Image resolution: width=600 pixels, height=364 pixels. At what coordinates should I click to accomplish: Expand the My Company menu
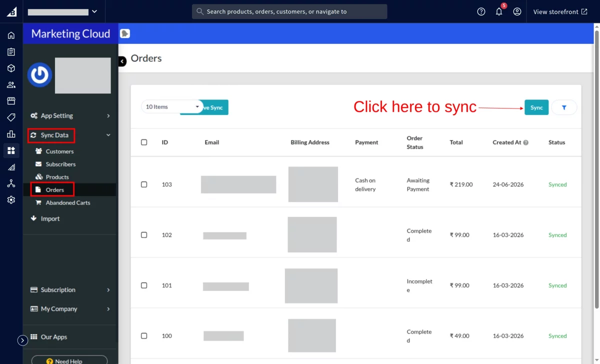pyautogui.click(x=70, y=309)
